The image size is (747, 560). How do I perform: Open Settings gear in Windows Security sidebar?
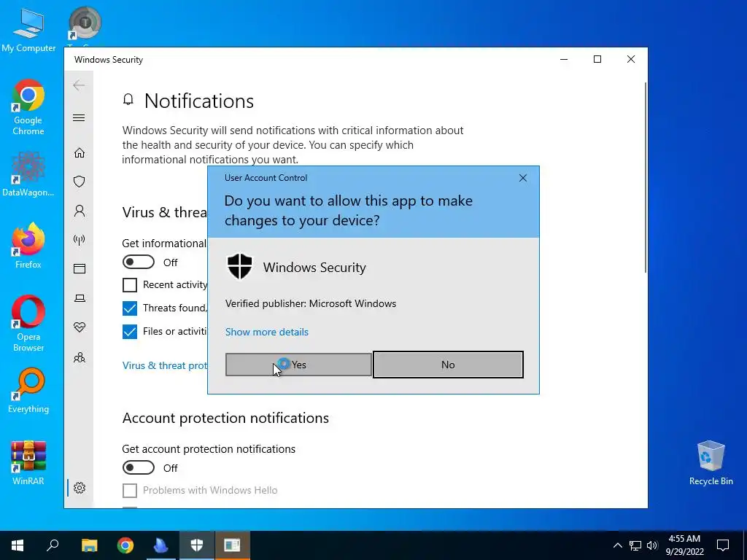pos(80,488)
